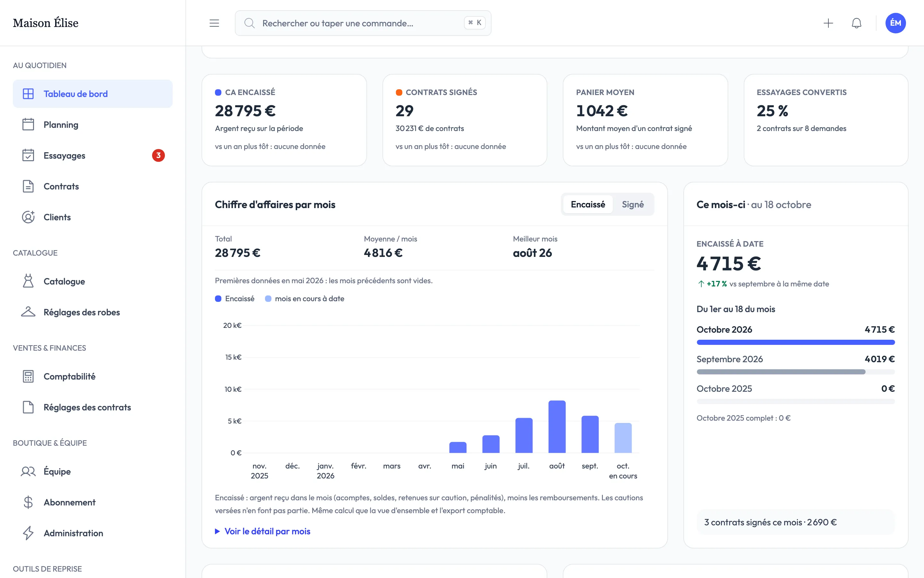Click the CA encaissé card
The height and width of the screenshot is (578, 924).
284,120
